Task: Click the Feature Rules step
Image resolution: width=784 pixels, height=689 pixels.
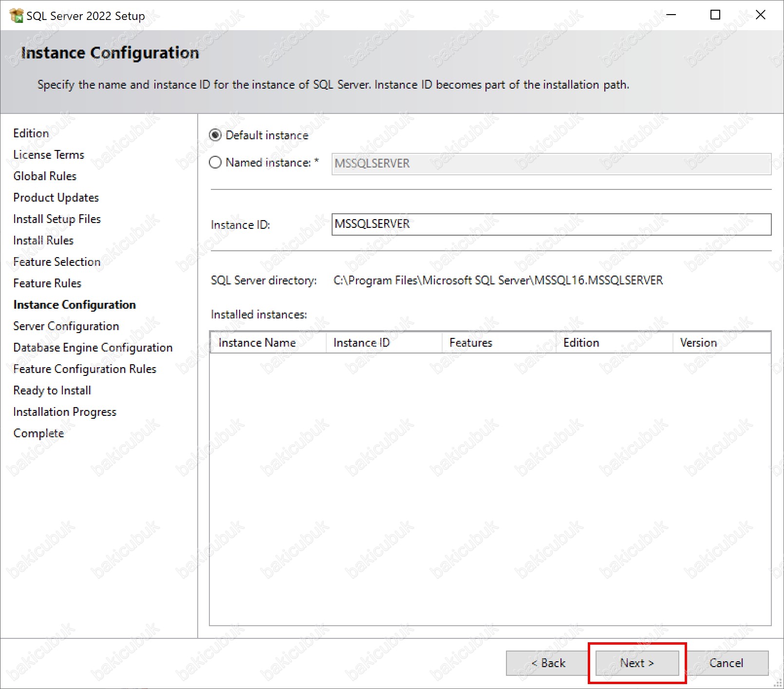Action: pyautogui.click(x=47, y=283)
